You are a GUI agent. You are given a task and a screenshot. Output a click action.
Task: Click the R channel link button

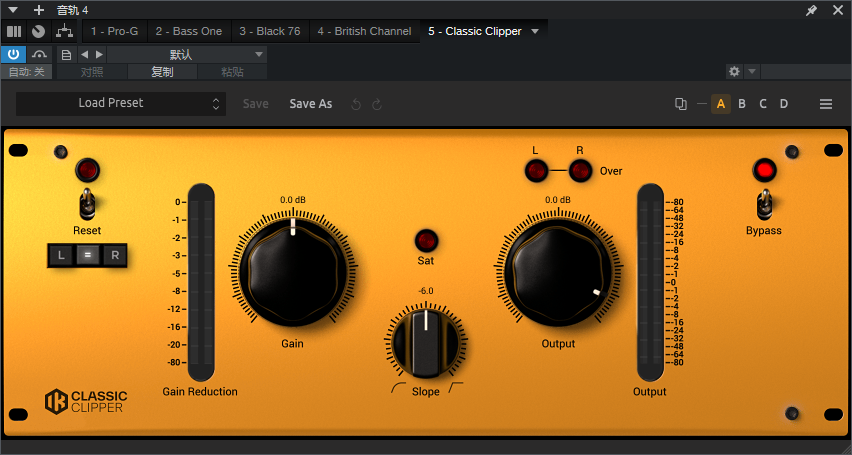point(114,255)
